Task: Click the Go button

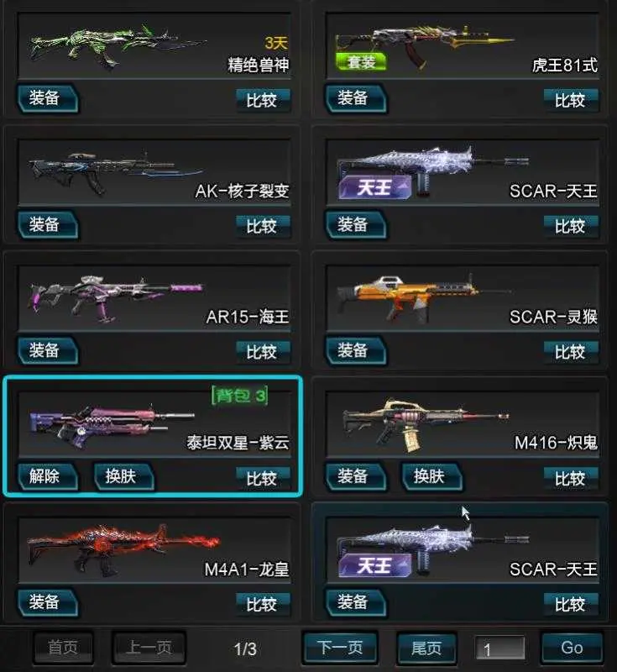Action: pyautogui.click(x=572, y=648)
